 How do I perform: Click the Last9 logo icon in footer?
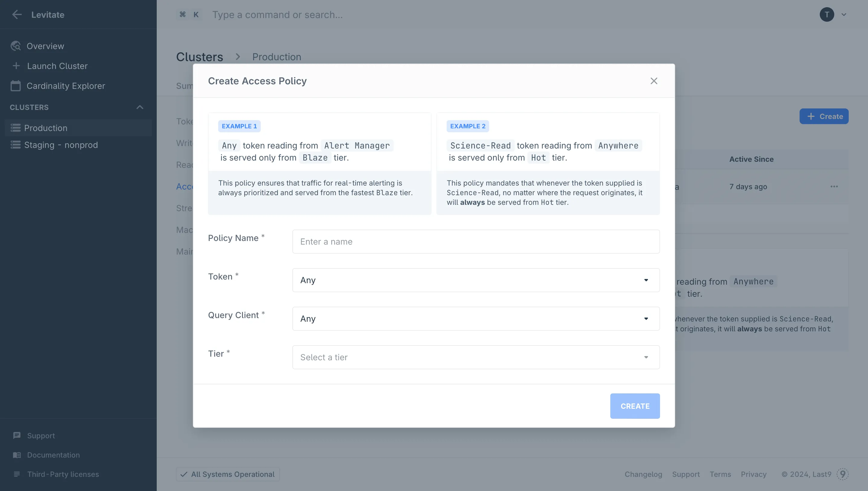[x=842, y=474]
